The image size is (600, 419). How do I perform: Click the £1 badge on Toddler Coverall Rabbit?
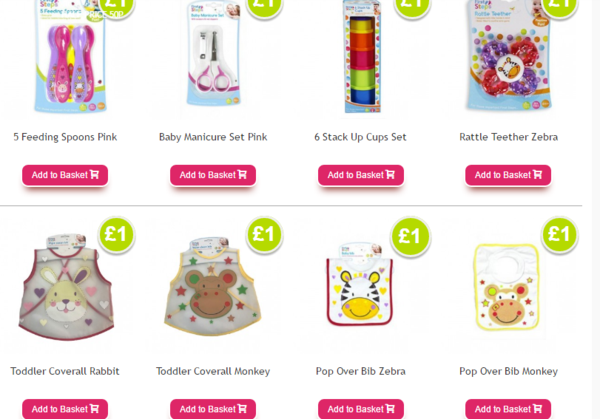click(x=116, y=234)
